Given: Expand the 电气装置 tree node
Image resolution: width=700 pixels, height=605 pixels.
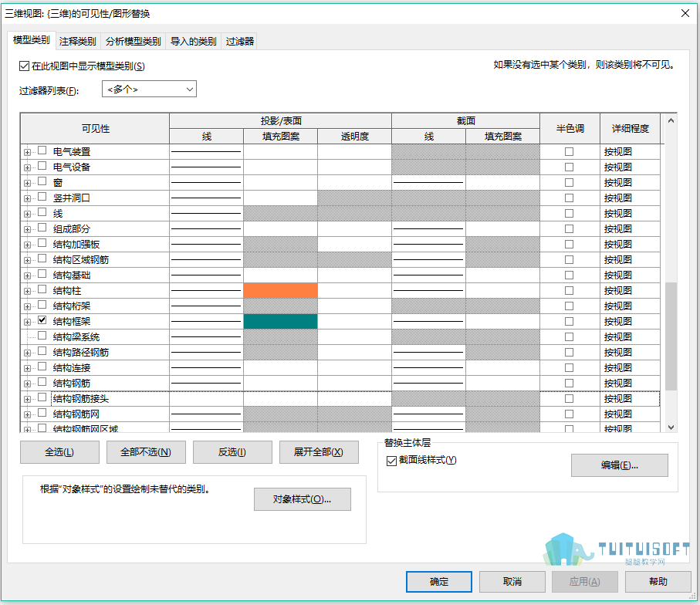Looking at the screenshot, I should click(x=27, y=152).
